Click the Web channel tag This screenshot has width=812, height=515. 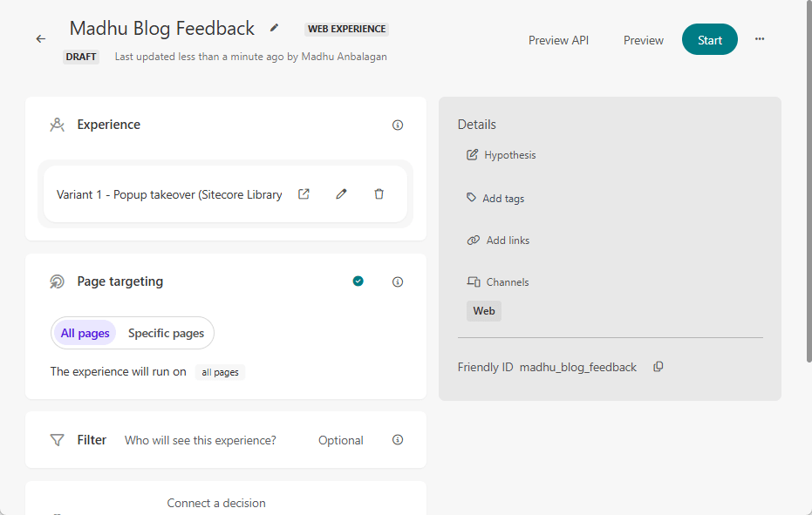[483, 310]
